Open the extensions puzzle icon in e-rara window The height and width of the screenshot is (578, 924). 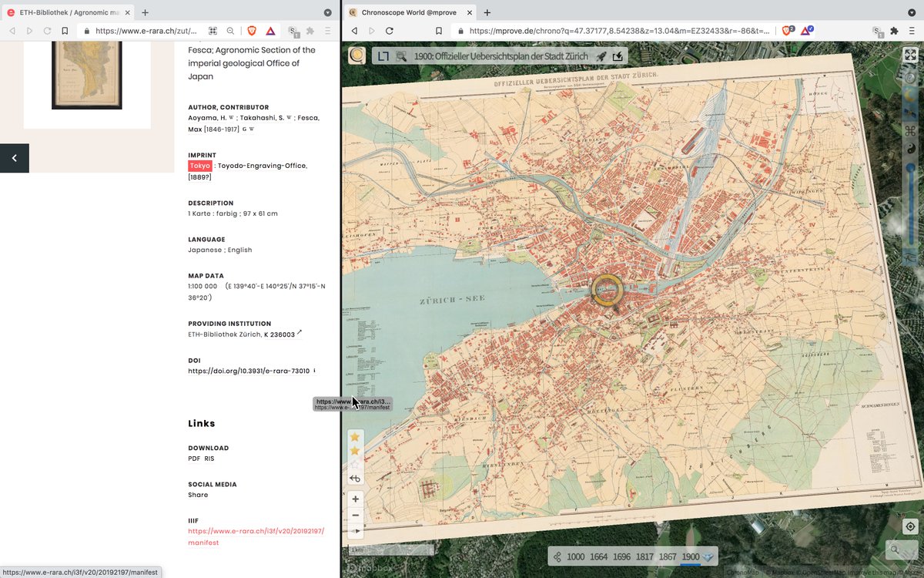pyautogui.click(x=310, y=31)
